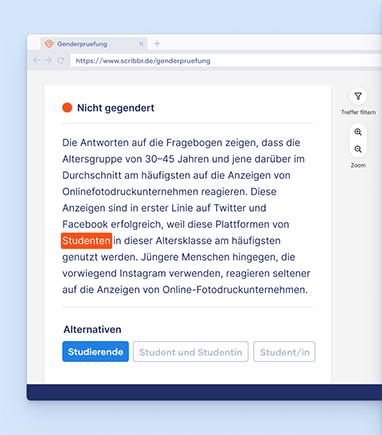Zoom out with the minus magnifier
382x435 pixels.
pos(358,149)
